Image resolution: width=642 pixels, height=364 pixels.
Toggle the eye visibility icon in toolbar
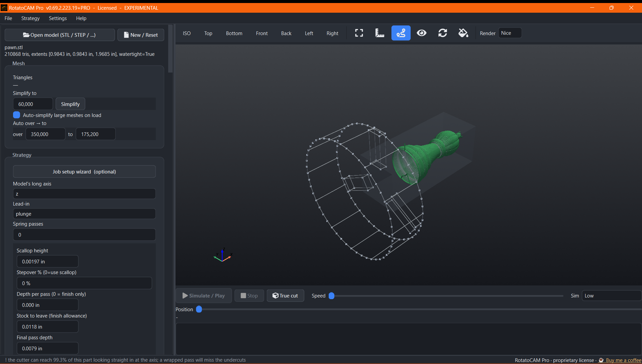[422, 33]
